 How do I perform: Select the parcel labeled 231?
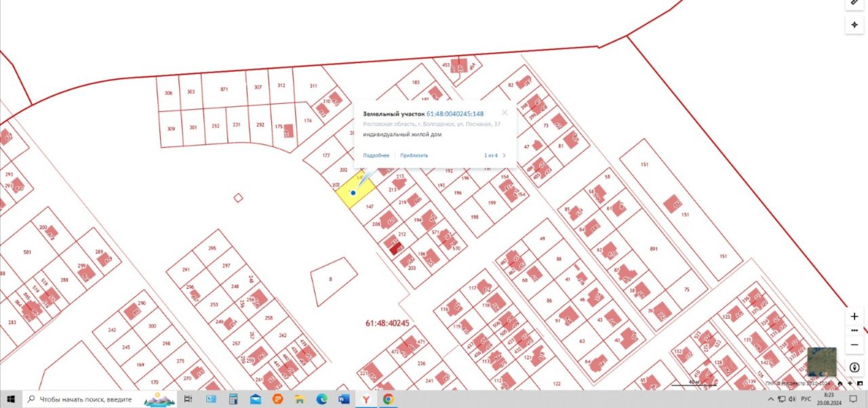click(237, 125)
